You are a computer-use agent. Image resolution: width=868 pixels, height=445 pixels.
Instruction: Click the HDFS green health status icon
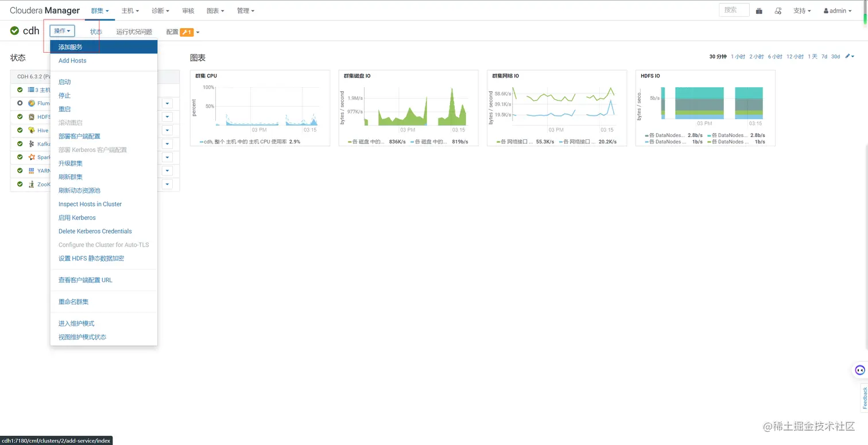pos(20,117)
